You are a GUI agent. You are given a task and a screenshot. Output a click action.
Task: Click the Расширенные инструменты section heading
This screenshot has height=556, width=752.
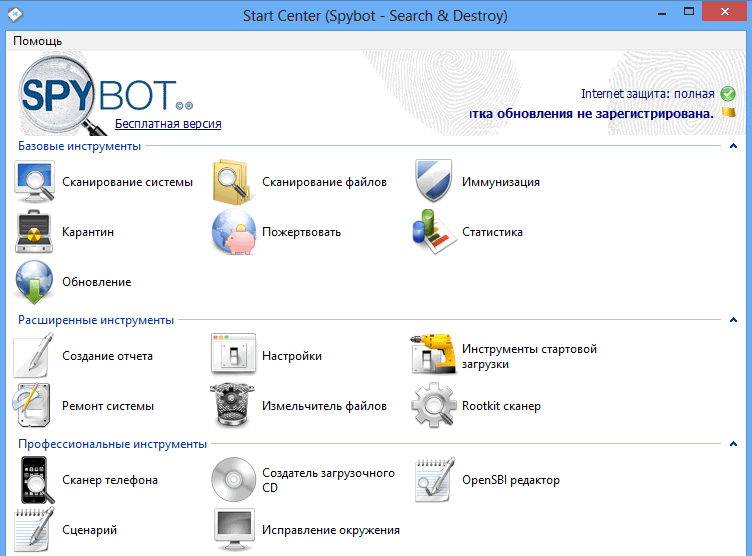(95, 320)
